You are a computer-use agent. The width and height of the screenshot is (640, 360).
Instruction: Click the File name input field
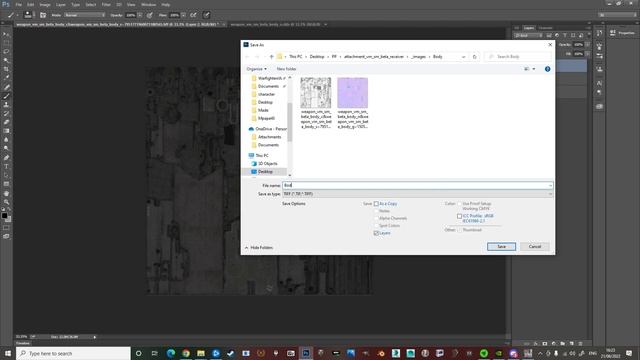tap(418, 185)
